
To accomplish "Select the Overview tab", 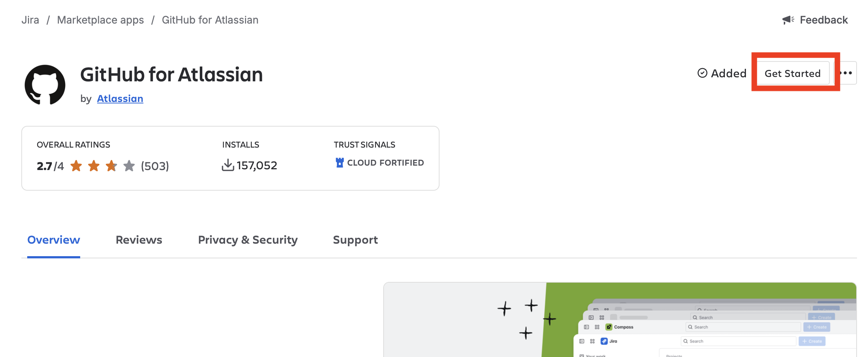I will click(54, 240).
